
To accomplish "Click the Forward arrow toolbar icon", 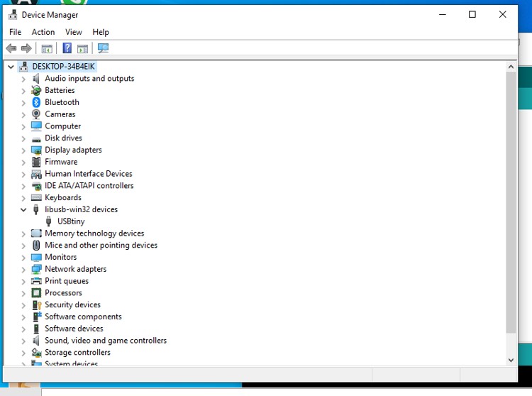I will (26, 48).
